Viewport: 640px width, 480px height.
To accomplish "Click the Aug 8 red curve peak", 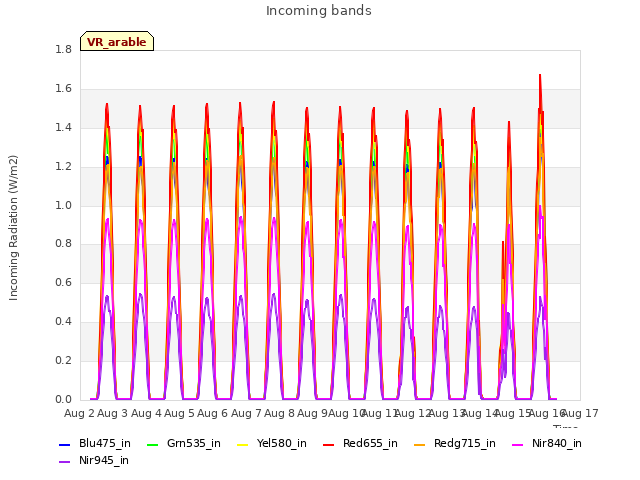I will pos(274,102).
